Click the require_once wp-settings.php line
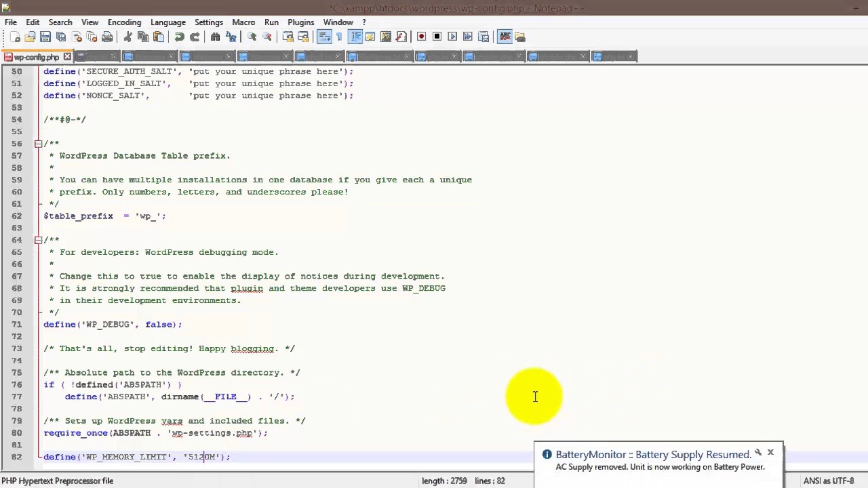This screenshot has width=868, height=488. tap(155, 433)
